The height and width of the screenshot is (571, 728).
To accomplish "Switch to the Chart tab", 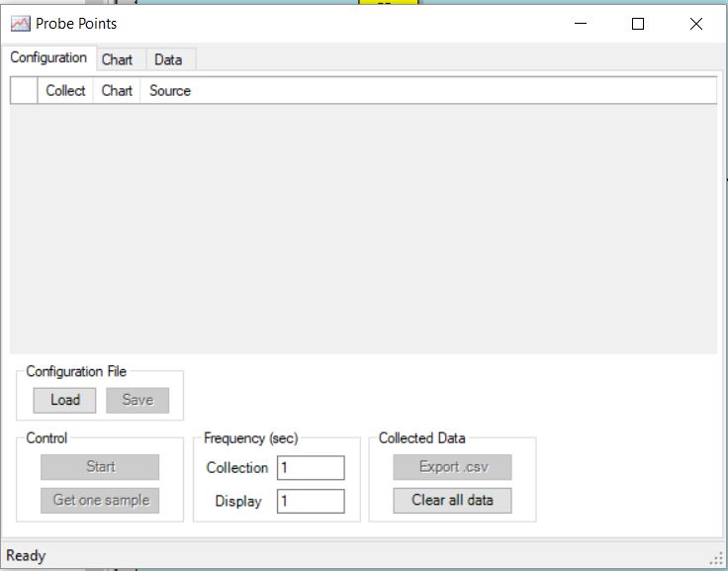I will 122,59.
